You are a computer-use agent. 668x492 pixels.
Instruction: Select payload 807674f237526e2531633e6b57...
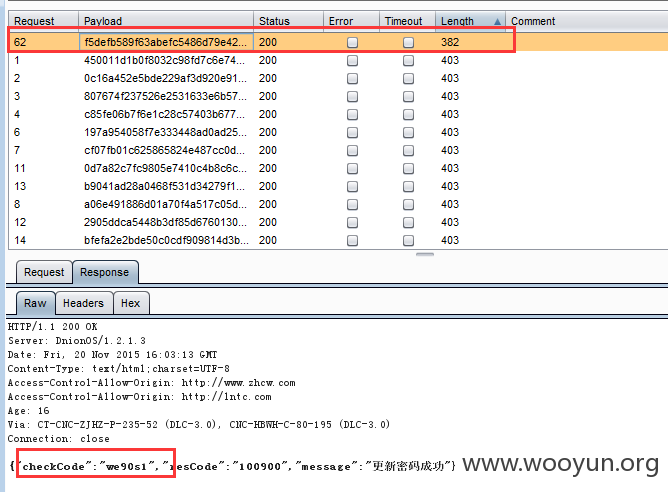165,96
